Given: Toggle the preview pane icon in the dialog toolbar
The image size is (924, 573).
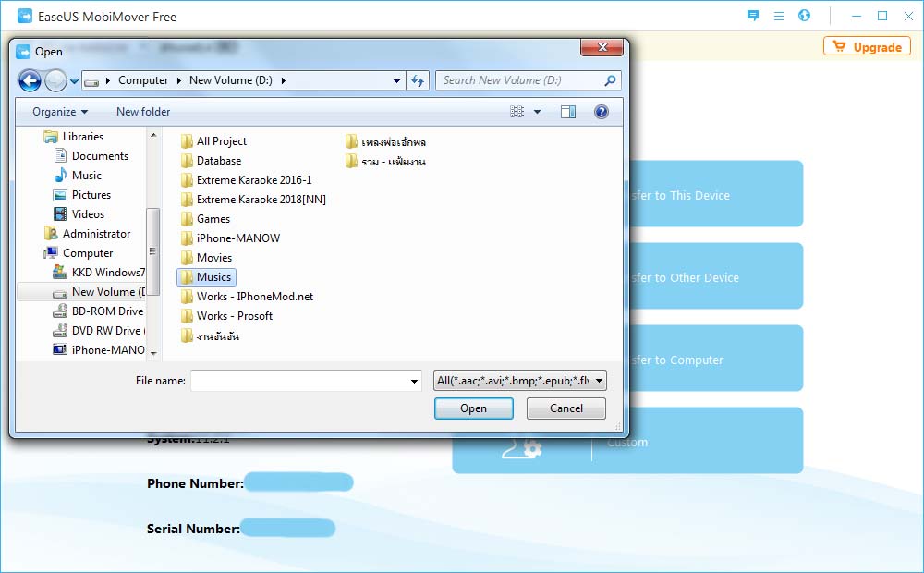Looking at the screenshot, I should [568, 111].
